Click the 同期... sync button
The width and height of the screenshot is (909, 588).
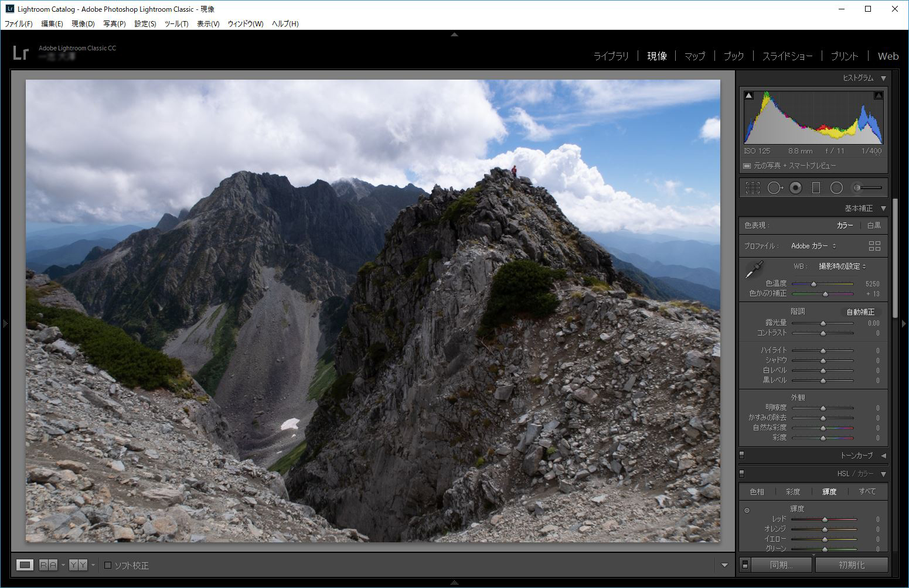click(x=781, y=565)
